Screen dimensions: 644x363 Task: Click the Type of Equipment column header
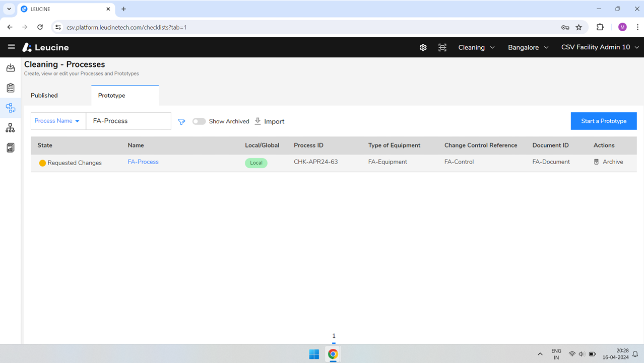tap(394, 145)
